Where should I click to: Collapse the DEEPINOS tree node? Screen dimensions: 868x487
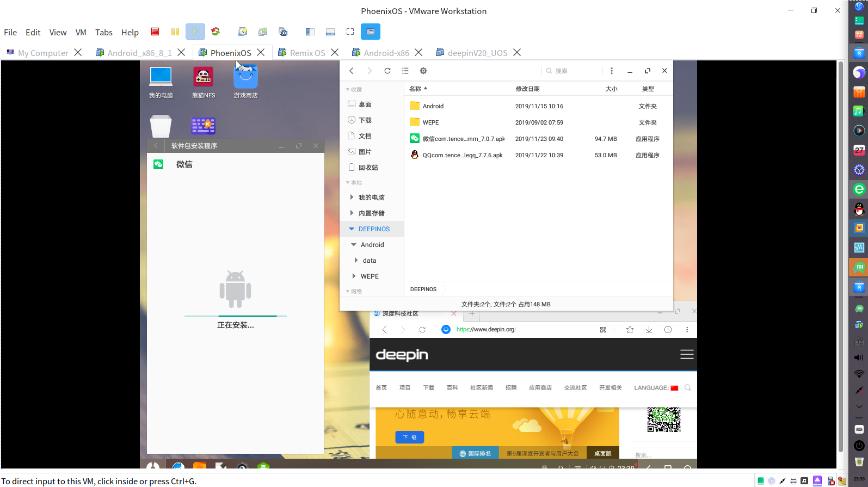(x=352, y=229)
